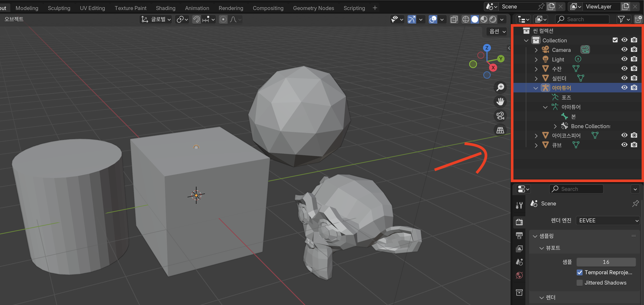Screen dimensions: 644x305
Task: Uncheck Temporal Reprojection checkbox
Action: point(580,272)
